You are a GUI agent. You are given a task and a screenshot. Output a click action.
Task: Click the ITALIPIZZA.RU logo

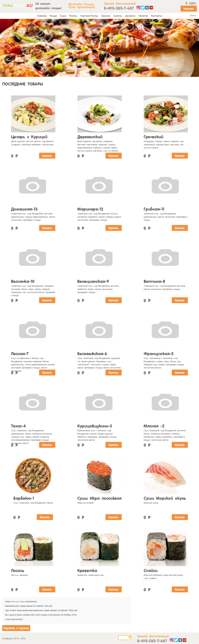click(18, 5)
